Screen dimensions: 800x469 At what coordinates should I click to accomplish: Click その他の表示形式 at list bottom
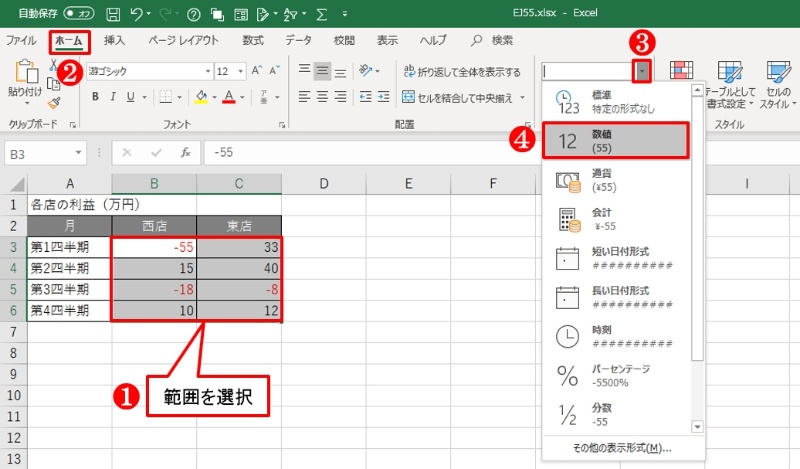[x=621, y=448]
